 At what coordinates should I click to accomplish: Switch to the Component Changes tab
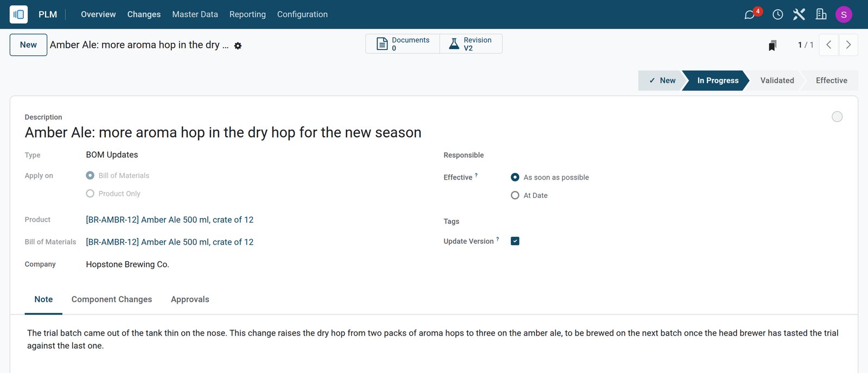pyautogui.click(x=112, y=299)
